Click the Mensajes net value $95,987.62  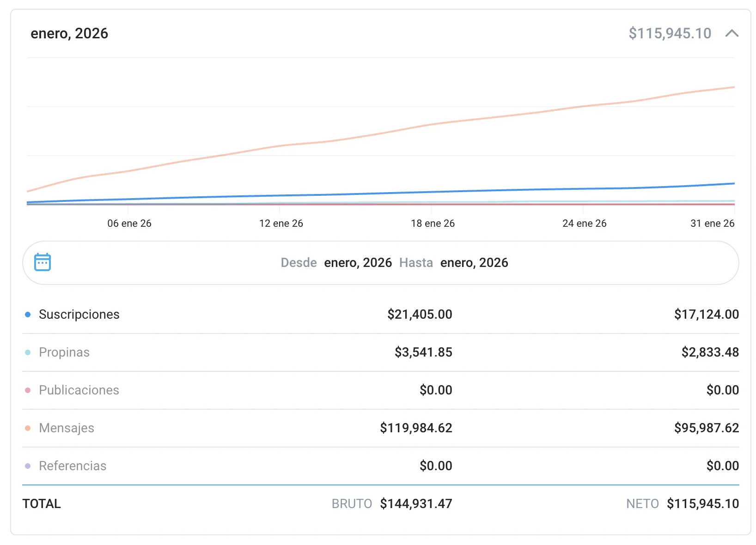click(707, 428)
